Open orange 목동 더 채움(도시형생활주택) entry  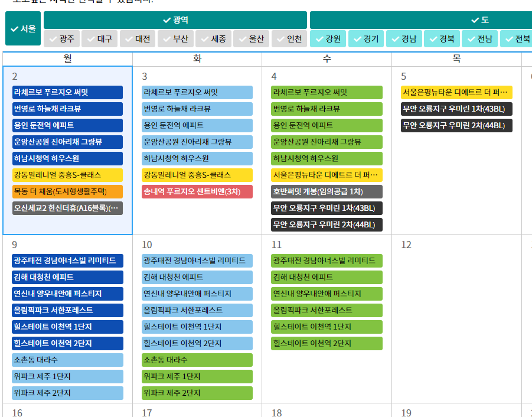[67, 192]
